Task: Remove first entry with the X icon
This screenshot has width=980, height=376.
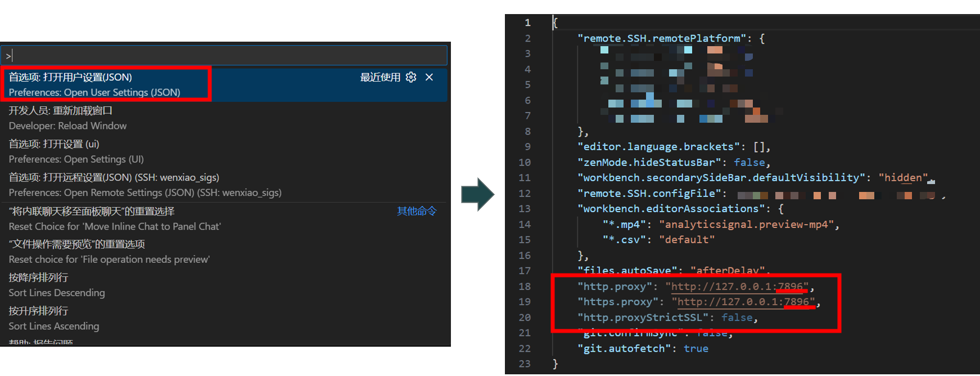Action: click(x=430, y=77)
